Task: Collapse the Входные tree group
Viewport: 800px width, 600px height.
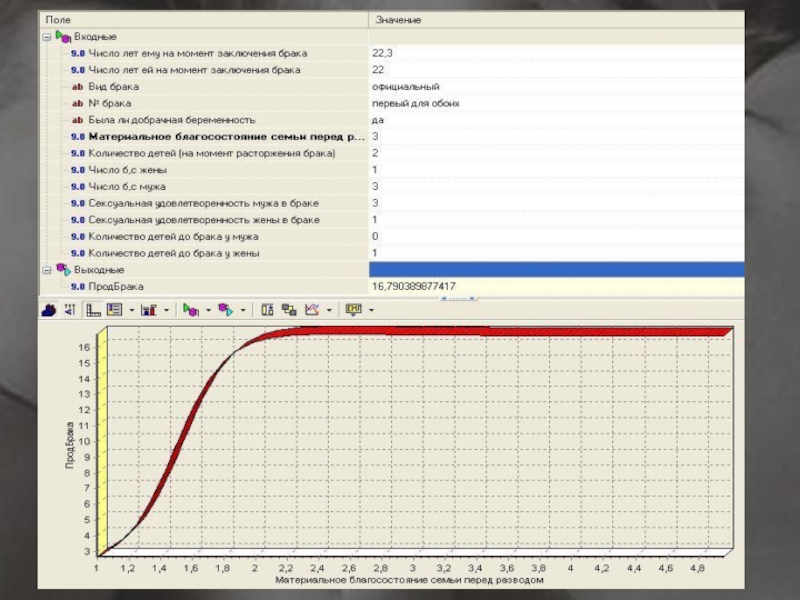Action: (x=47, y=36)
